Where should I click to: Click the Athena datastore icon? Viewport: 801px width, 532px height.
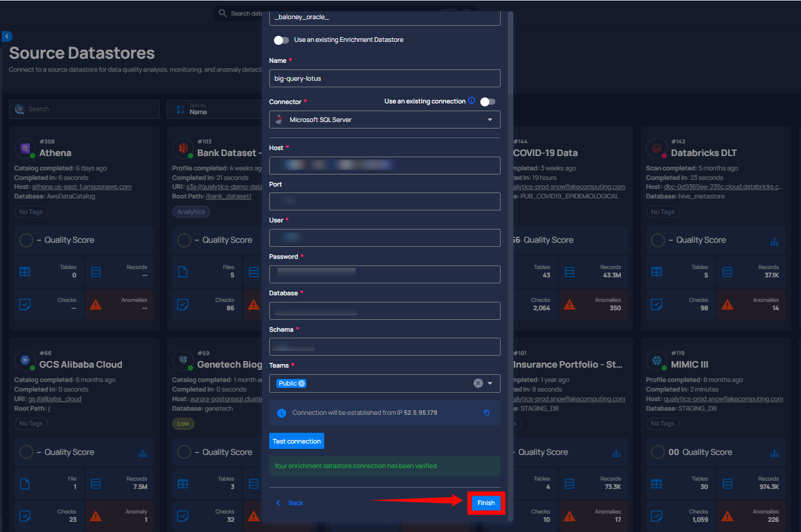(25, 148)
